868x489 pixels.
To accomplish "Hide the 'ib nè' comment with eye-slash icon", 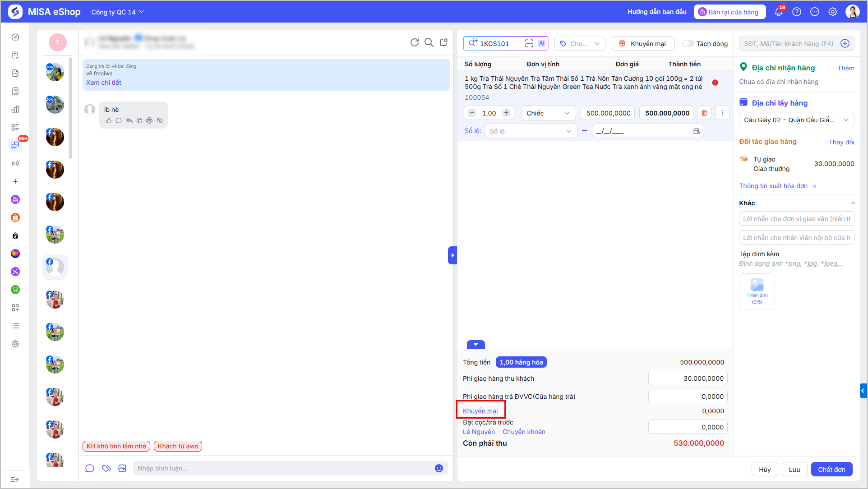I will point(160,120).
